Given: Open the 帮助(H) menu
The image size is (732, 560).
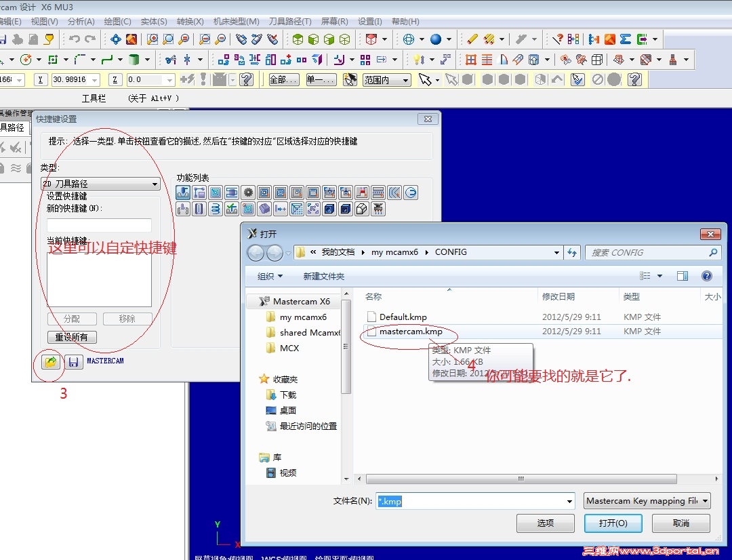Looking at the screenshot, I should (x=405, y=22).
